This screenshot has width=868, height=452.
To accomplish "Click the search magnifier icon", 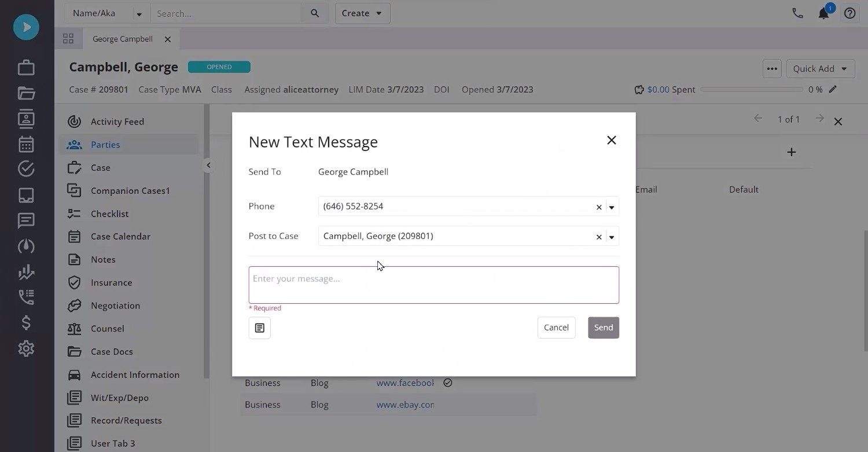I will coord(314,13).
